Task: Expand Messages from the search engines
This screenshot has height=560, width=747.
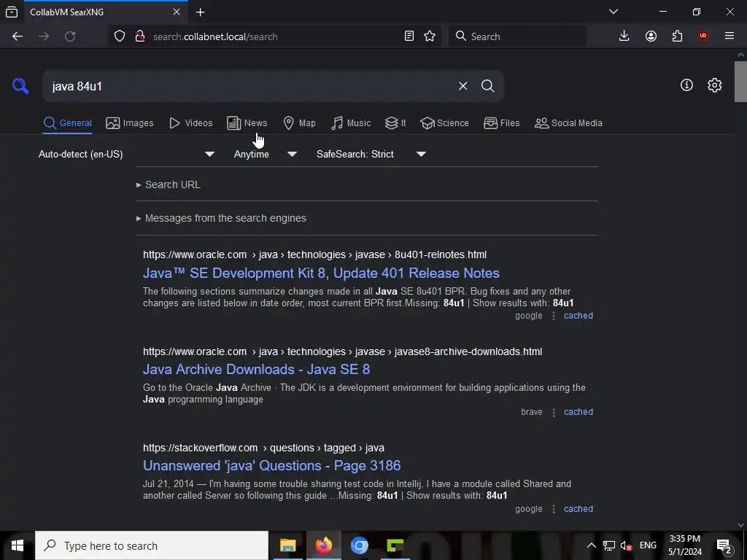Action: click(x=221, y=218)
